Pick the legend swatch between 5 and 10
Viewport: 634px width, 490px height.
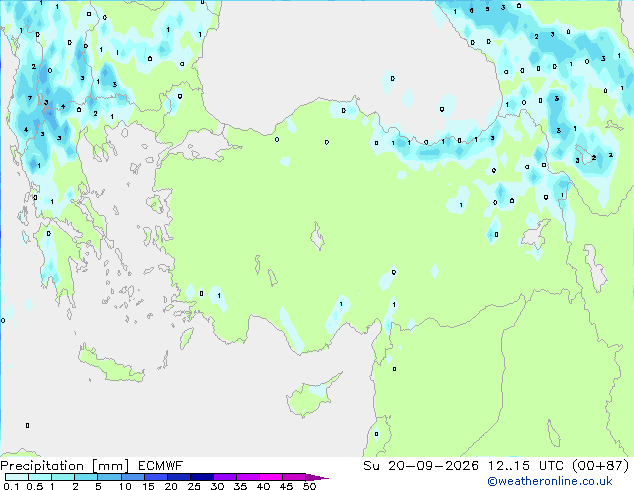point(109,477)
